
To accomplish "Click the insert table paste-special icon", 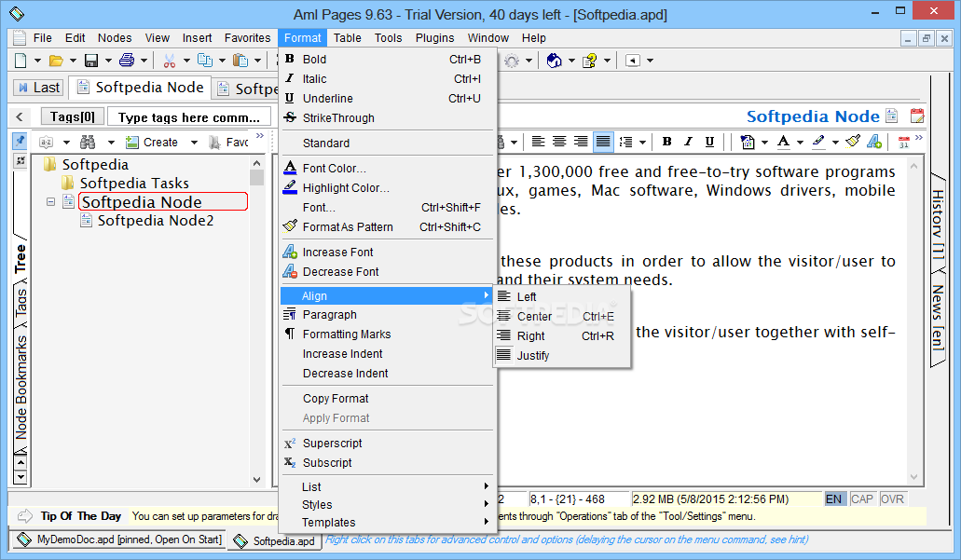I will [x=748, y=142].
